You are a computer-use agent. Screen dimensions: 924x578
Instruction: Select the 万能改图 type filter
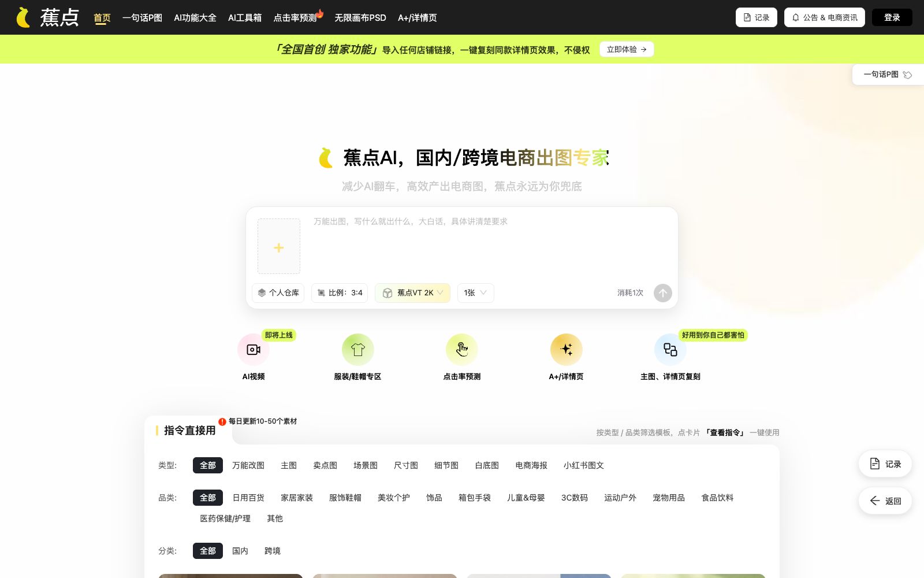pyautogui.click(x=248, y=465)
